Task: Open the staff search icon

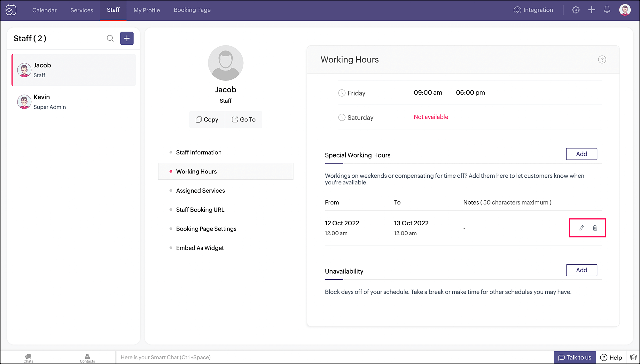Action: point(110,38)
